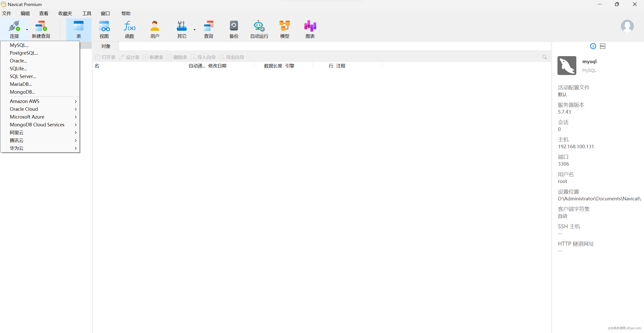Click the username value root
This screenshot has height=333, width=644.
pyautogui.click(x=562, y=181)
